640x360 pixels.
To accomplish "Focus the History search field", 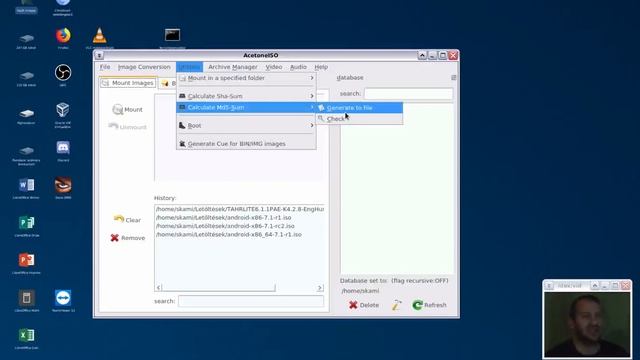I will point(251,301).
